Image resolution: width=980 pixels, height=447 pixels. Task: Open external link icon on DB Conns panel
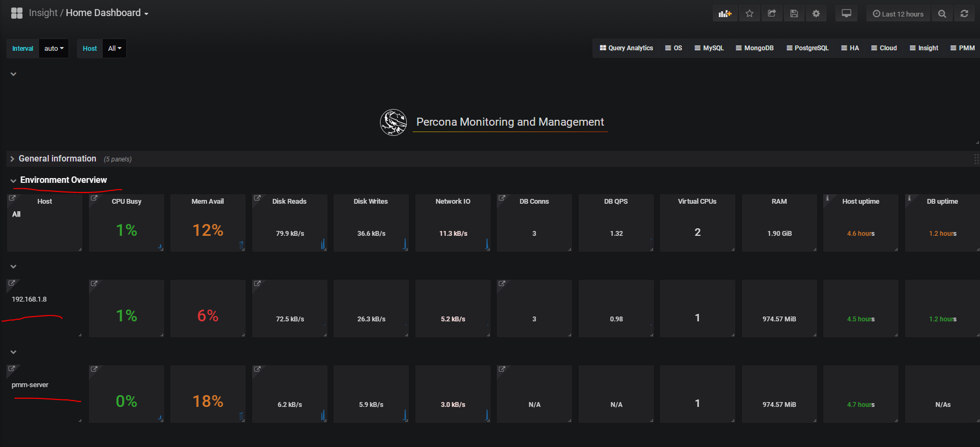(502, 198)
